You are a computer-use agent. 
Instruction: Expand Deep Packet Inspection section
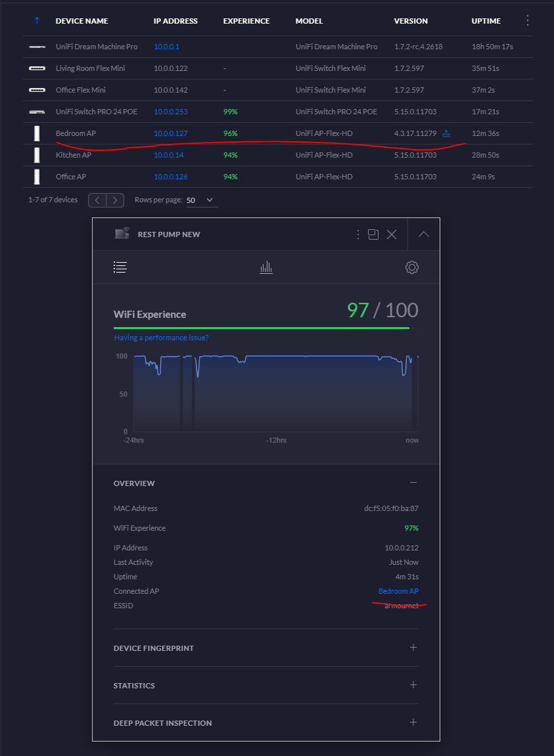[x=413, y=723]
